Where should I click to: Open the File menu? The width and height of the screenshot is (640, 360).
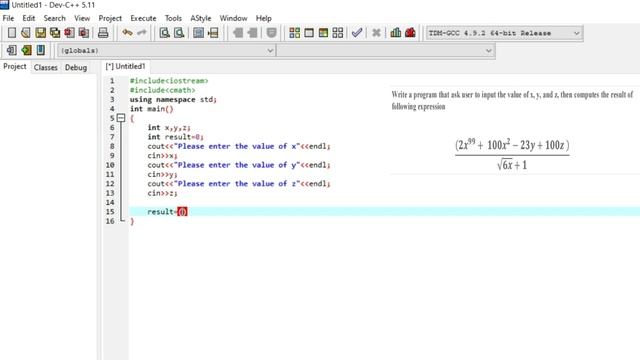[x=8, y=18]
